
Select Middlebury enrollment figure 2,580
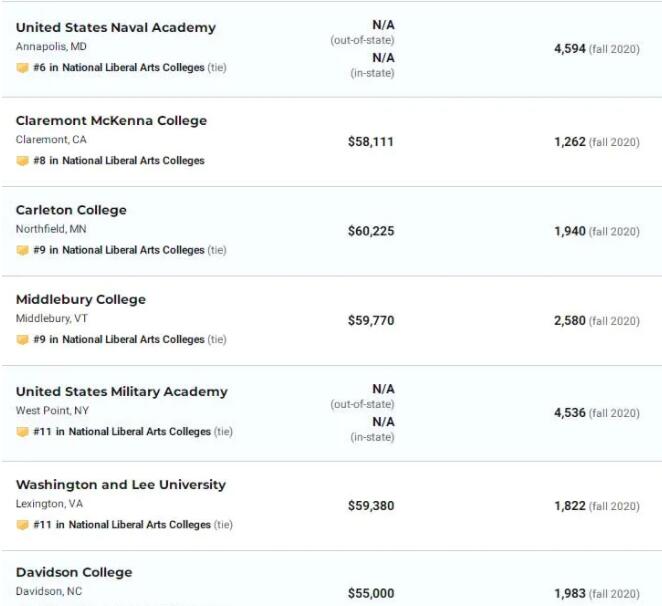coord(569,321)
